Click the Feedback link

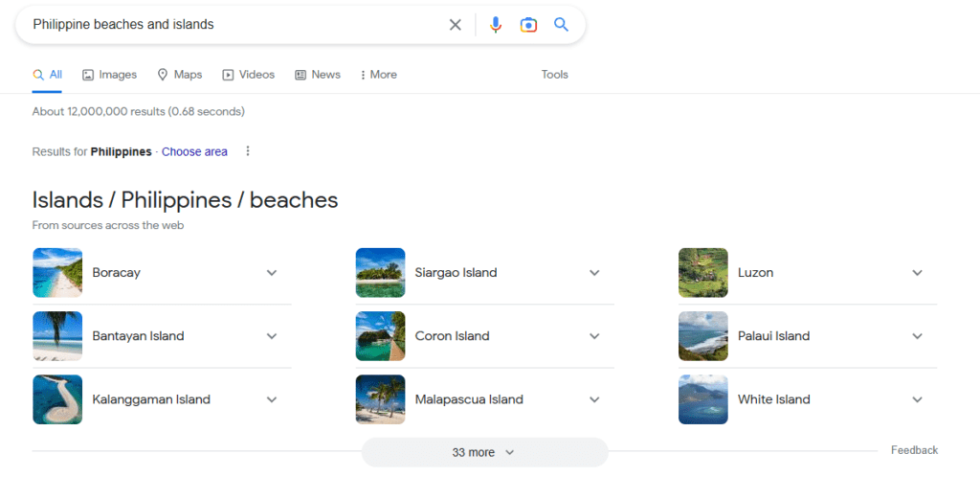click(x=914, y=450)
